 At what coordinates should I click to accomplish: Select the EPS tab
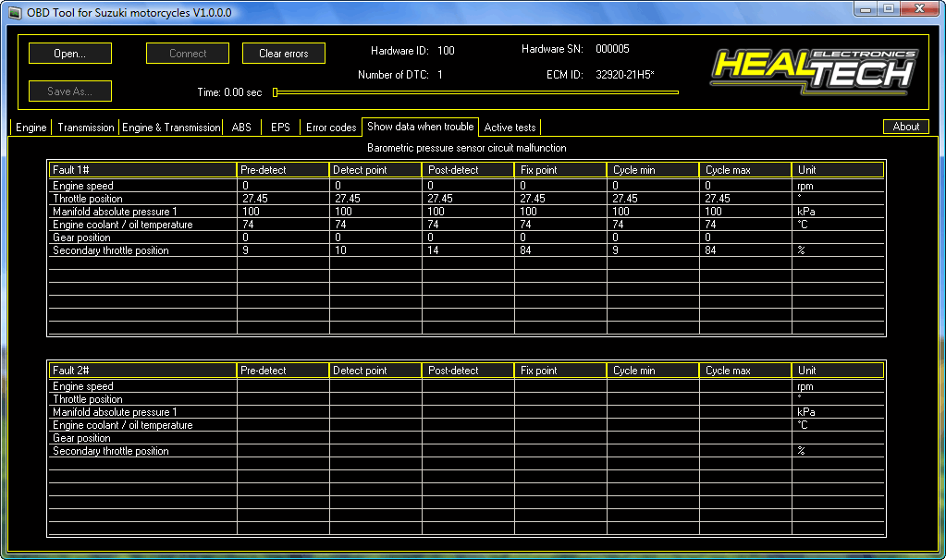[x=280, y=128]
